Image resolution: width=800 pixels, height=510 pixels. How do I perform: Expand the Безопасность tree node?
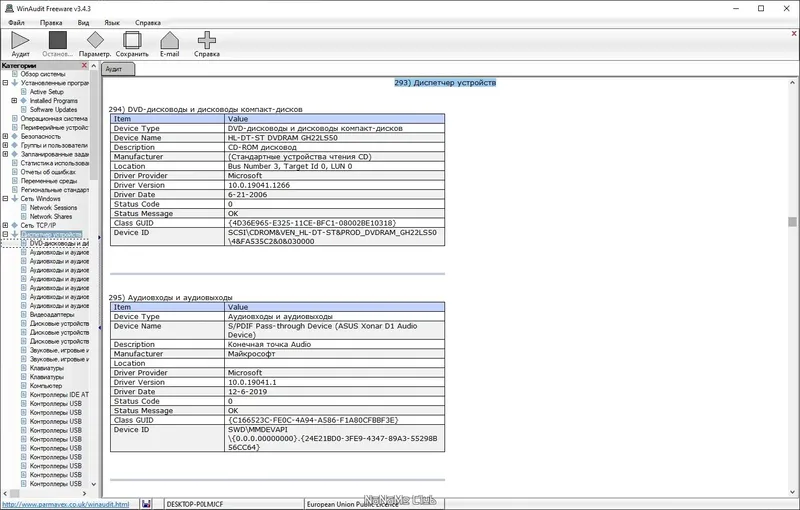[5, 136]
